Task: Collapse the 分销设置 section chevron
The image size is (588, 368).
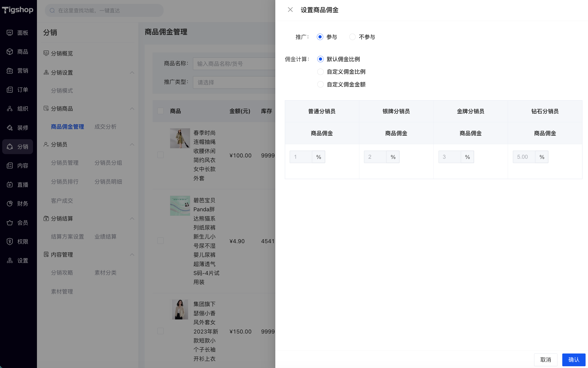Action: pos(132,73)
